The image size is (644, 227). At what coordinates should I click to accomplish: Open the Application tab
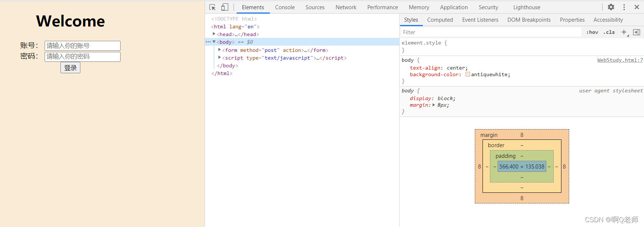pos(454,7)
